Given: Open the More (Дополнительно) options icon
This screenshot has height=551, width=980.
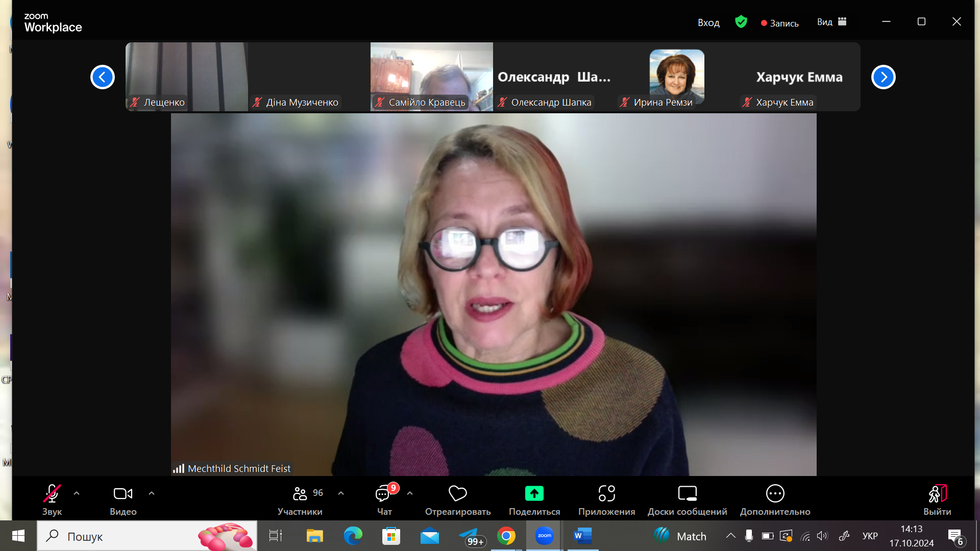Looking at the screenshot, I should pyautogui.click(x=775, y=494).
